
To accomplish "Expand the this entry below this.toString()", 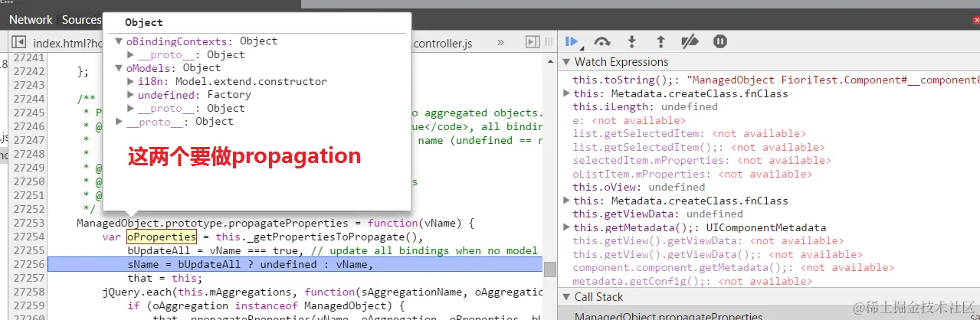I will coord(567,93).
